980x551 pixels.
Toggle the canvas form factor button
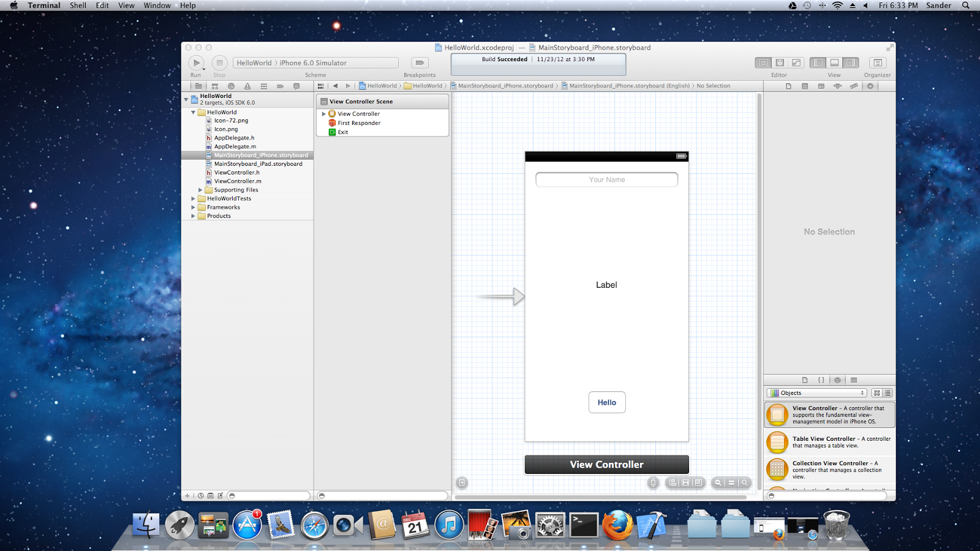click(653, 482)
